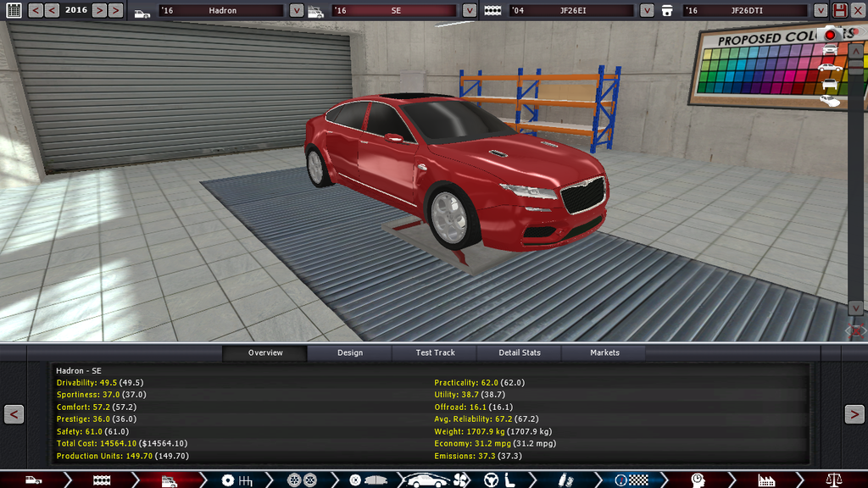This screenshot has width=868, height=488.
Task: Open the Detail Stats tab
Action: click(520, 352)
